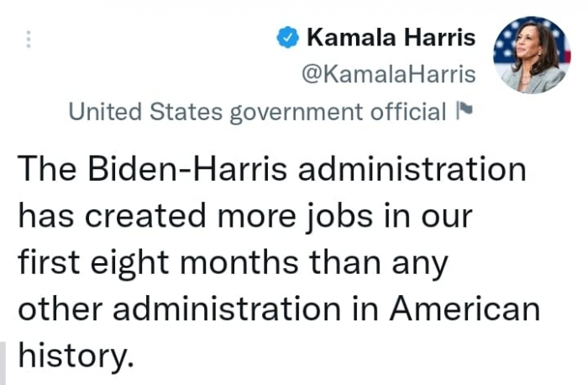Click the blue verified checkmark badge
588x385 pixels.
[287, 37]
